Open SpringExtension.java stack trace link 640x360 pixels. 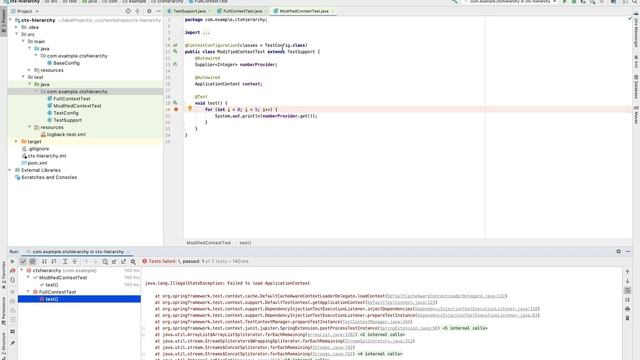[x=409, y=328]
